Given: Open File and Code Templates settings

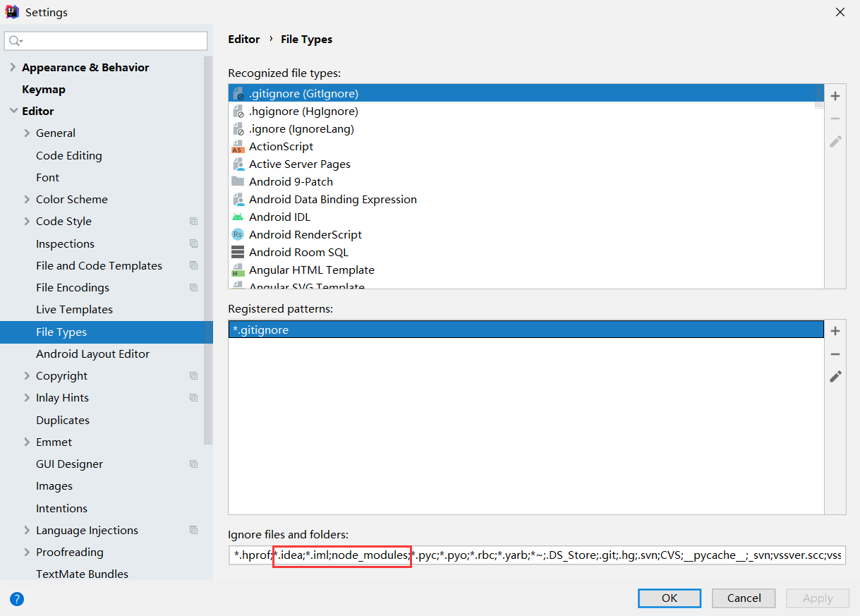Looking at the screenshot, I should pyautogui.click(x=99, y=265).
